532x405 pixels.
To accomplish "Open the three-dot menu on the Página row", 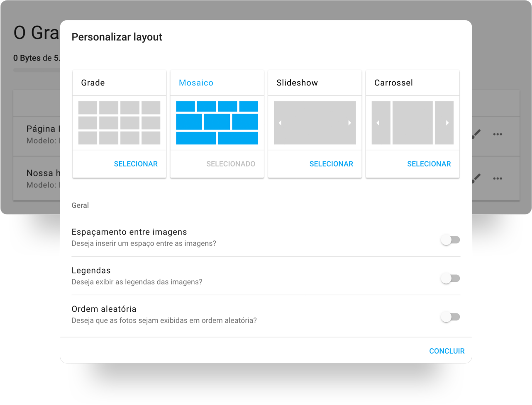I will [498, 134].
